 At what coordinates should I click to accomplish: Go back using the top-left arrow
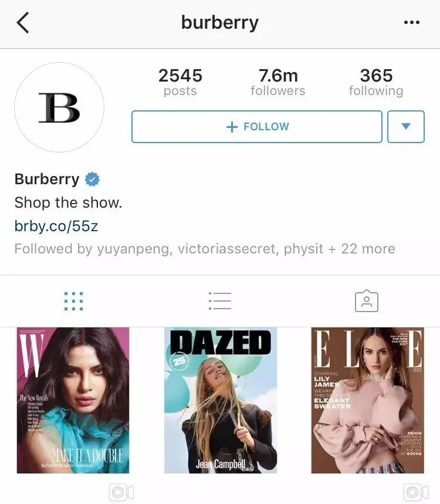23,22
